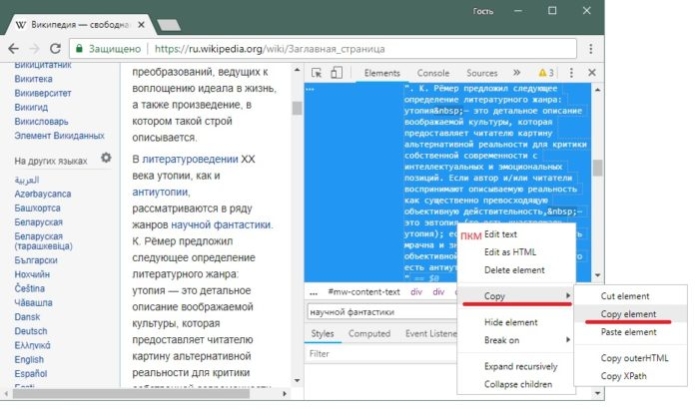Open the Copy submenu
Image resolution: width=699 pixels, height=418 pixels.
516,296
